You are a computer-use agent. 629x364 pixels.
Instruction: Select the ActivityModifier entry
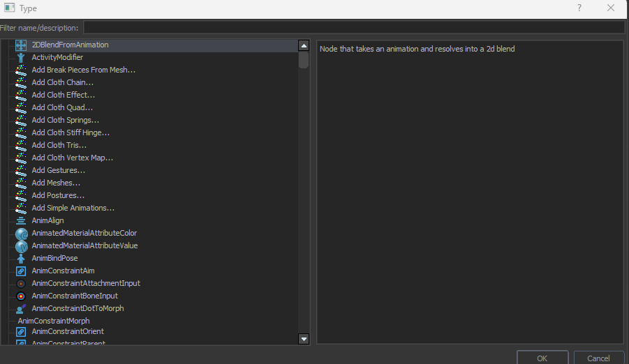(x=57, y=57)
